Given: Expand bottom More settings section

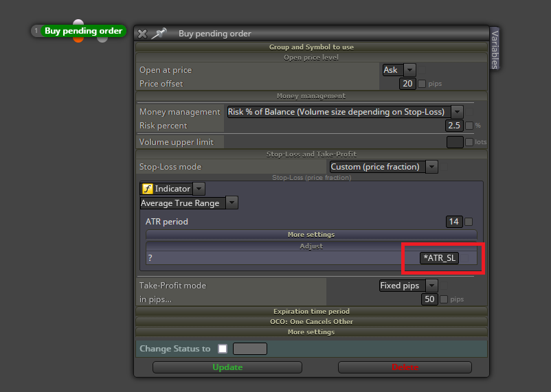Looking at the screenshot, I should [x=311, y=332].
